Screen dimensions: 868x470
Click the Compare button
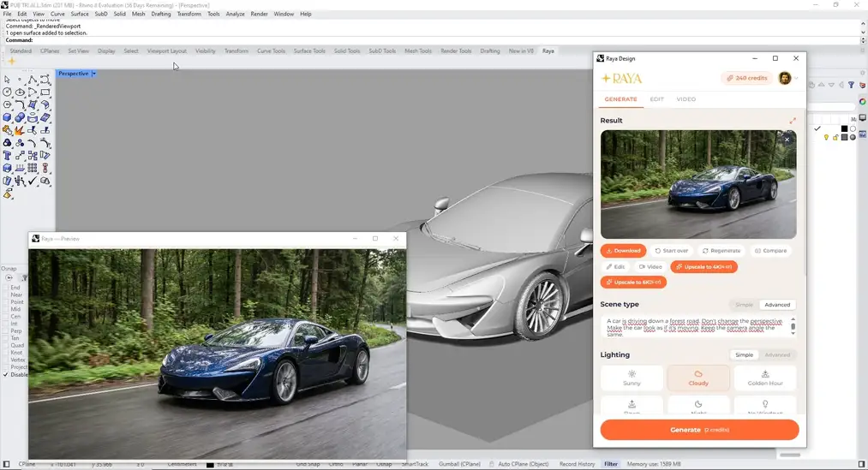[770, 251]
